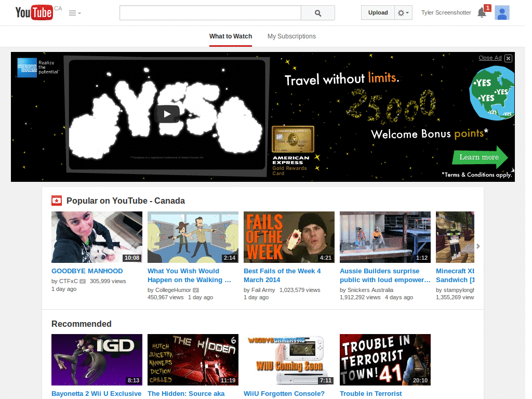Click the '305,999 views' text

108,281
